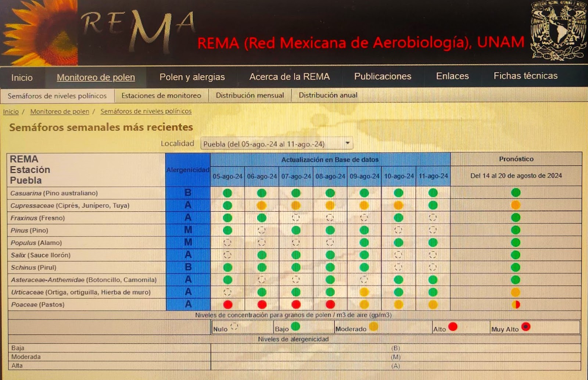The width and height of the screenshot is (588, 380).
Task: Click the Pronóstico column header
Action: (x=516, y=159)
